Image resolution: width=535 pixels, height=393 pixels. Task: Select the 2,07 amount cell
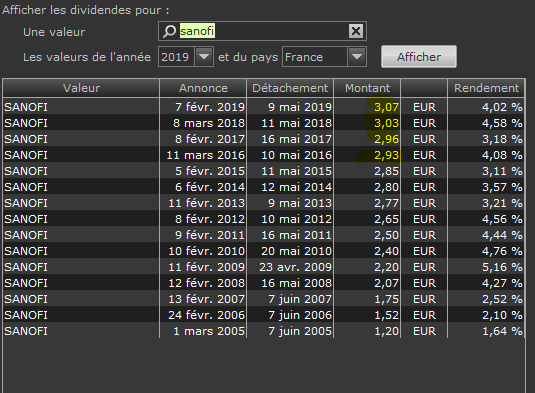(367, 283)
